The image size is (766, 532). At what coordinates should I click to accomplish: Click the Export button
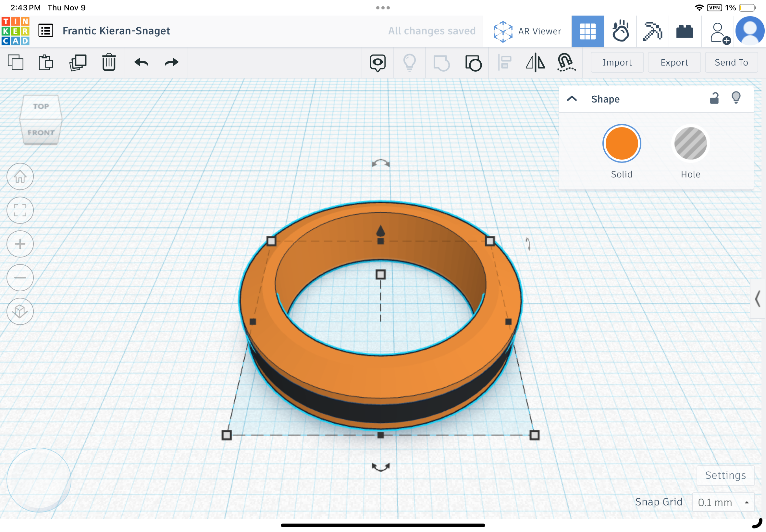point(673,62)
